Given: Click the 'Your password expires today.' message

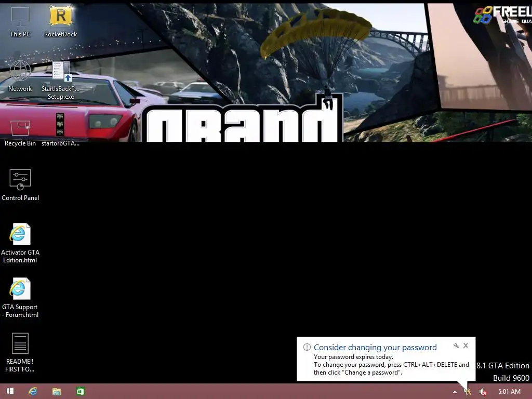Looking at the screenshot, I should [353, 357].
